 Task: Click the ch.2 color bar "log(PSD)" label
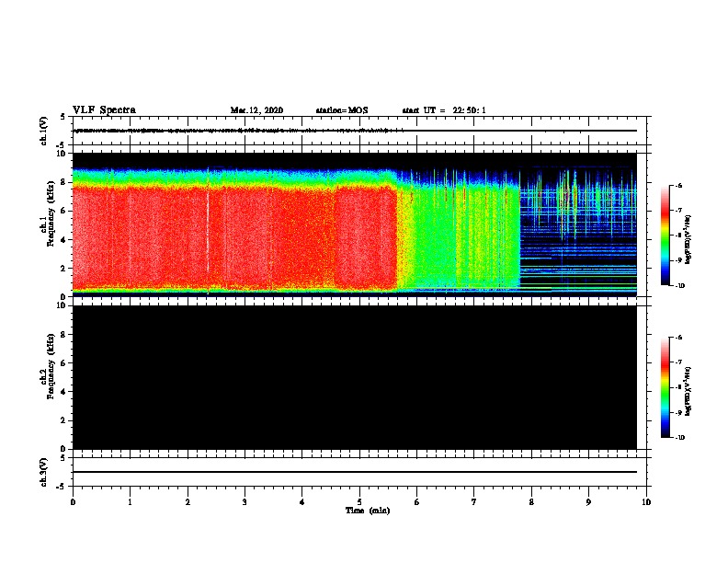pos(688,391)
